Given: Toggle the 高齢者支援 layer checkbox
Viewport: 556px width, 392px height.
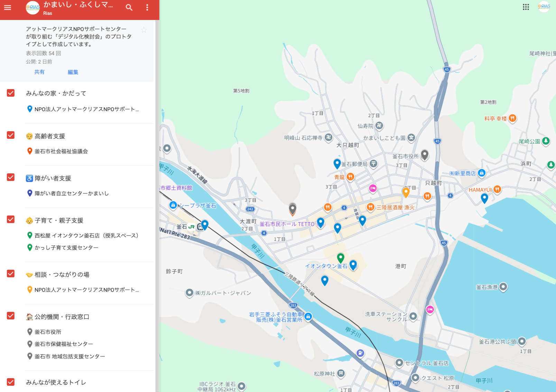Looking at the screenshot, I should click(11, 135).
